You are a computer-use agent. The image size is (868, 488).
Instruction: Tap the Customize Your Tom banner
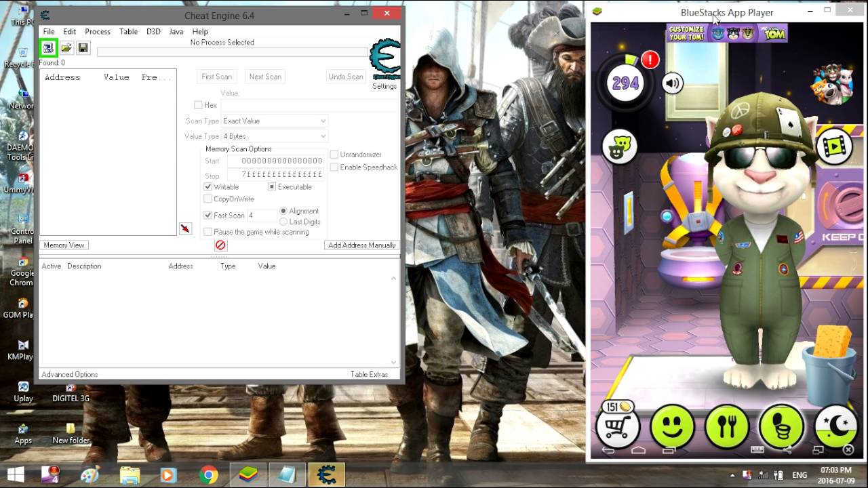point(726,33)
